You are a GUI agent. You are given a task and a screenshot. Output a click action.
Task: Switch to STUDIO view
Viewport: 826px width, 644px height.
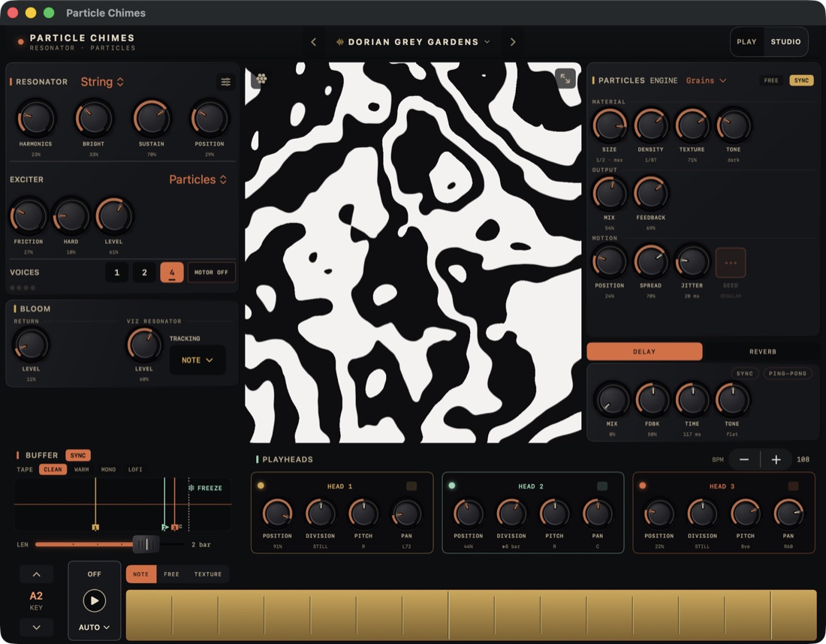[785, 41]
